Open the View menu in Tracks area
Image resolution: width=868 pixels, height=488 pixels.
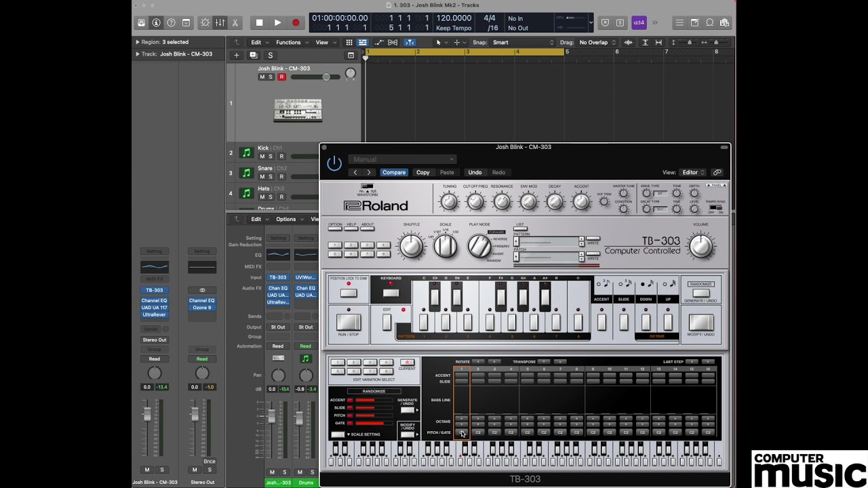pos(325,42)
